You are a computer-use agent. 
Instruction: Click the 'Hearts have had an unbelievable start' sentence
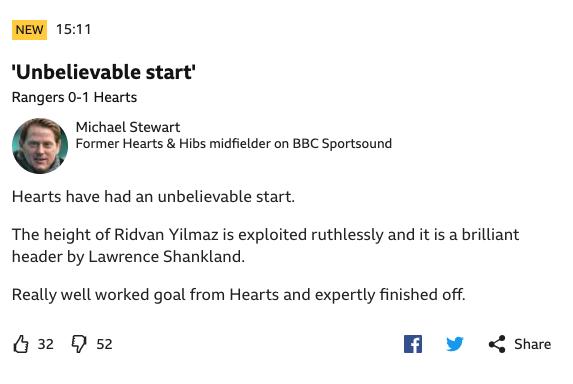click(x=153, y=197)
